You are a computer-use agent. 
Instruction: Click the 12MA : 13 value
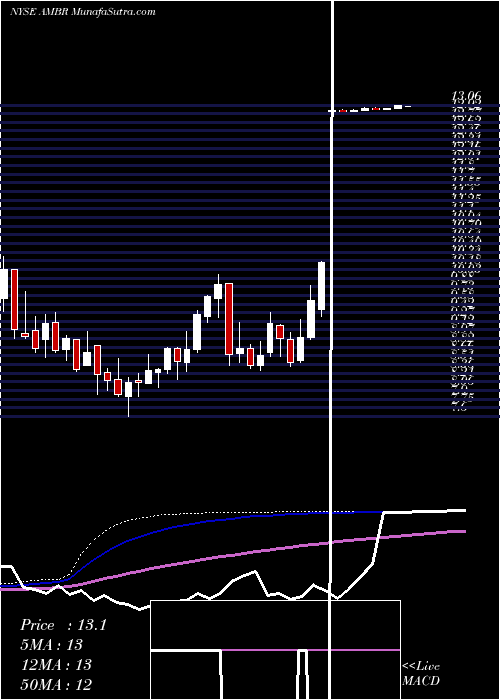55,664
